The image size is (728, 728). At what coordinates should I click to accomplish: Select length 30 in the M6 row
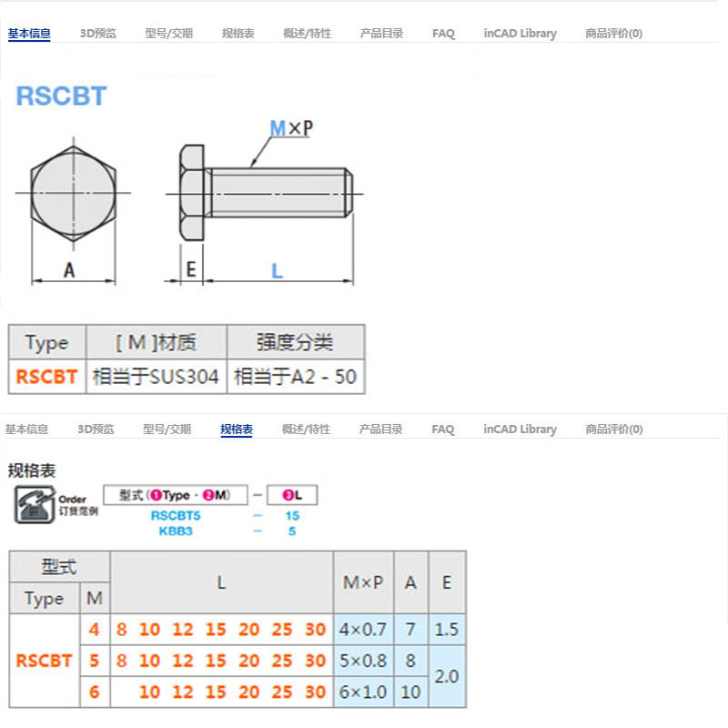314,692
